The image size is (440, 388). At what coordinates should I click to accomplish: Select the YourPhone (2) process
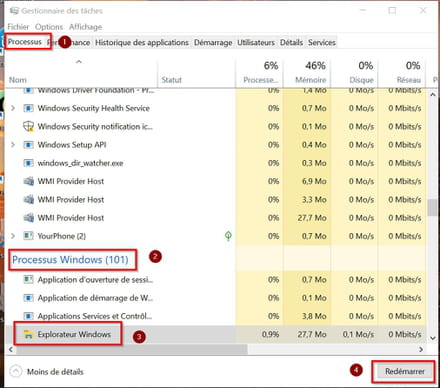pyautogui.click(x=216, y=236)
